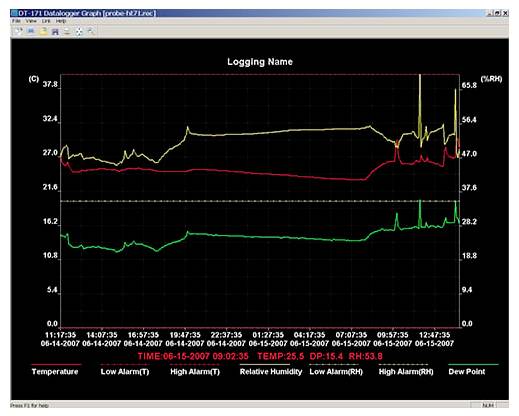This screenshot has width=519, height=416.
Task: Click the blue download data toolbar icon
Action: pyautogui.click(x=31, y=31)
